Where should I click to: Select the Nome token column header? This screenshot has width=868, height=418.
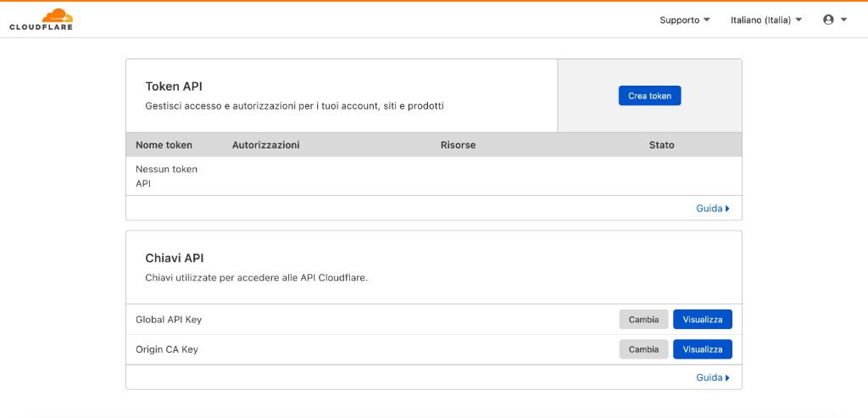[x=164, y=145]
